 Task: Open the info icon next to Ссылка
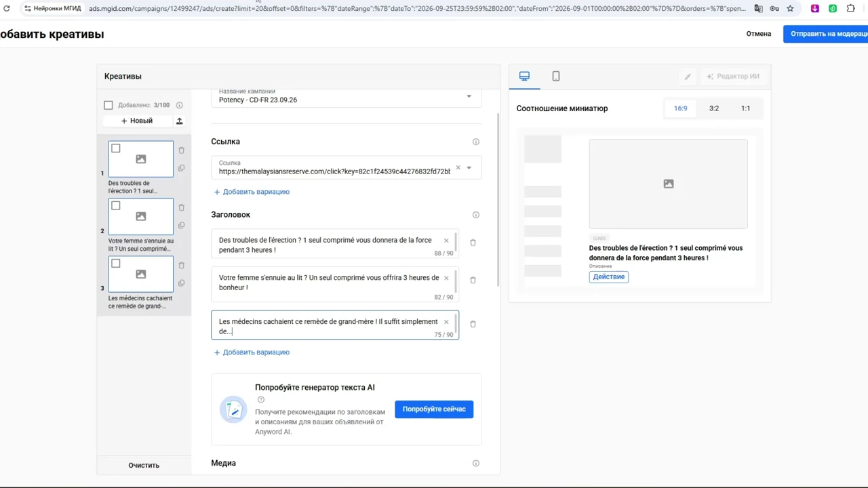476,142
